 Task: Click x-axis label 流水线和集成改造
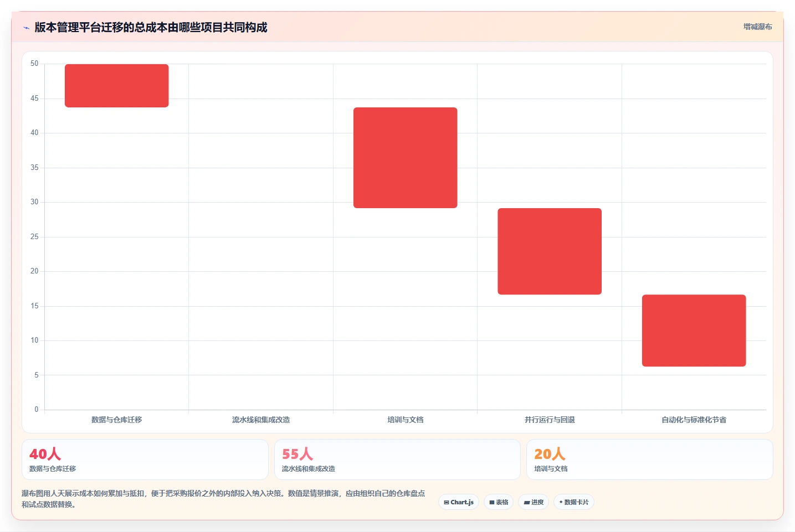pos(261,420)
